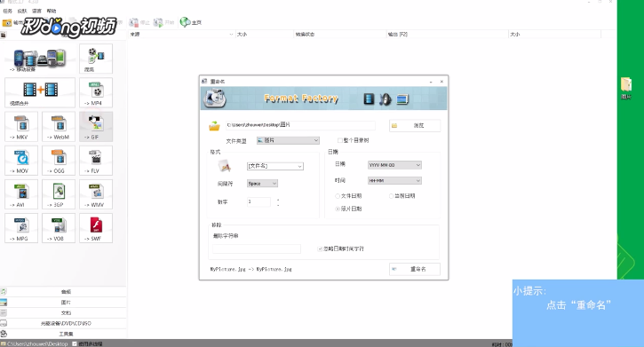The image size is (644, 347).
Task: Click the audio speaker icon in dialog header
Action: (386, 99)
